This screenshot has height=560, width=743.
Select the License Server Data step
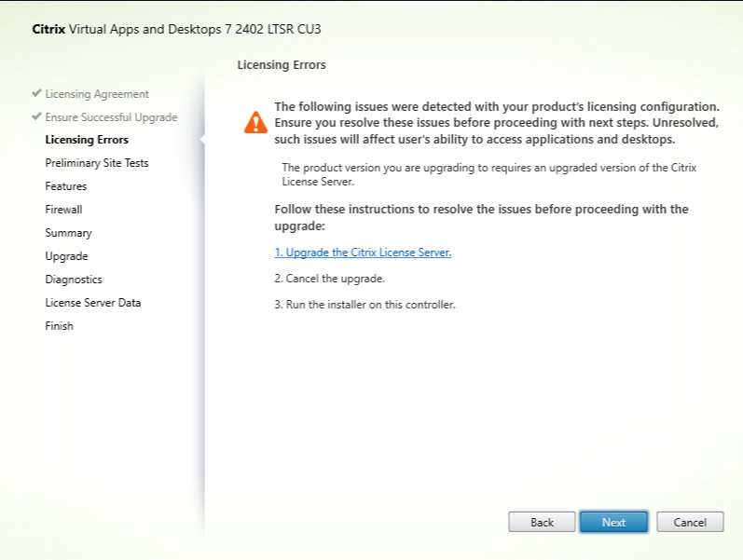point(93,303)
